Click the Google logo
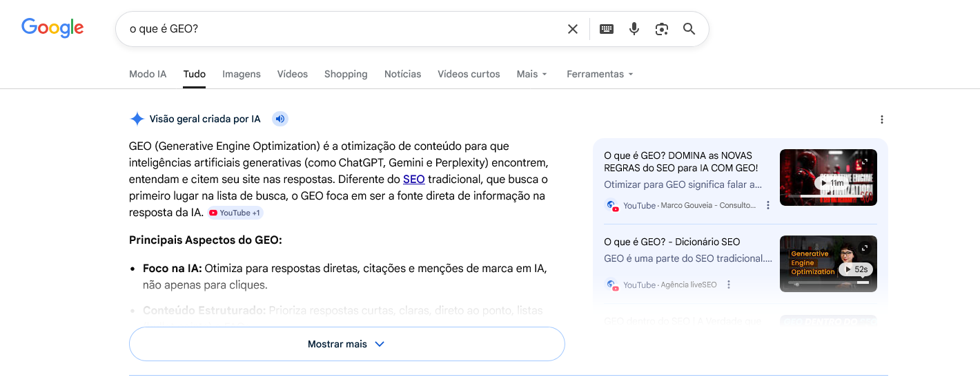This screenshot has width=980, height=384. coord(52,28)
